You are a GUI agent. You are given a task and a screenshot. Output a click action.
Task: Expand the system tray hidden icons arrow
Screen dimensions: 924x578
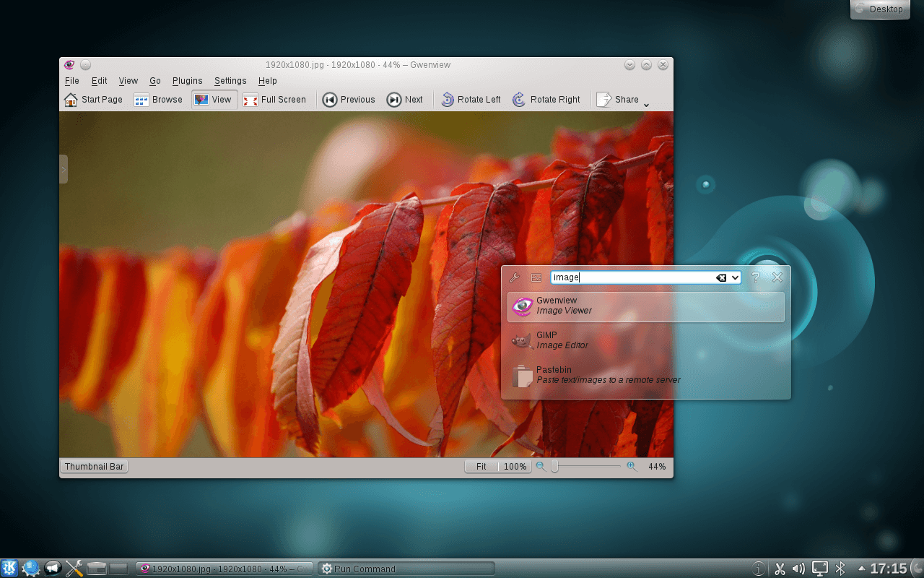[860, 569]
